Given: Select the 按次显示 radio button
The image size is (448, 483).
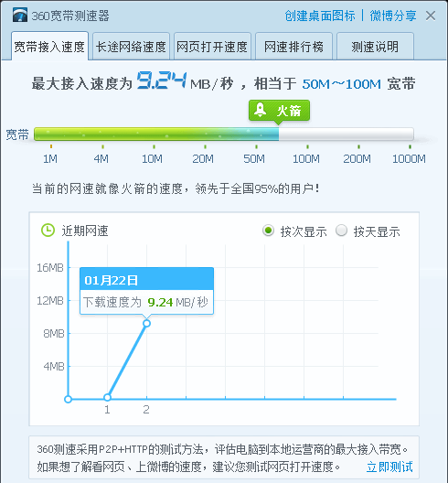Looking at the screenshot, I should (x=268, y=231).
